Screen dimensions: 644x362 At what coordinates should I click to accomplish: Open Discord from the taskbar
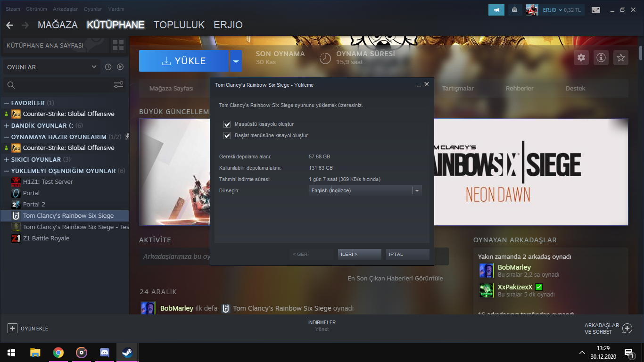(x=105, y=353)
